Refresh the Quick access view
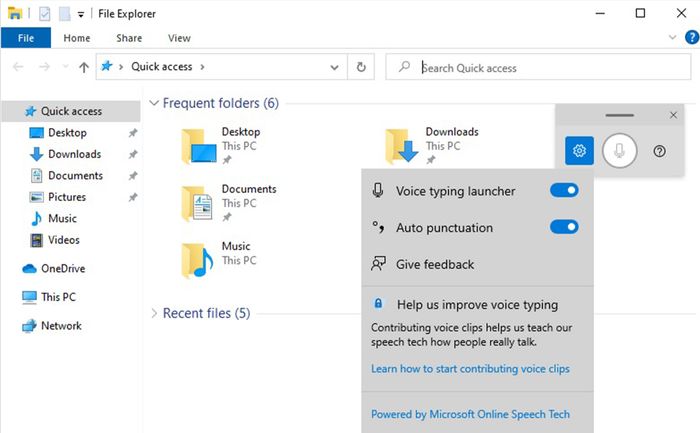The width and height of the screenshot is (700, 433). (361, 67)
